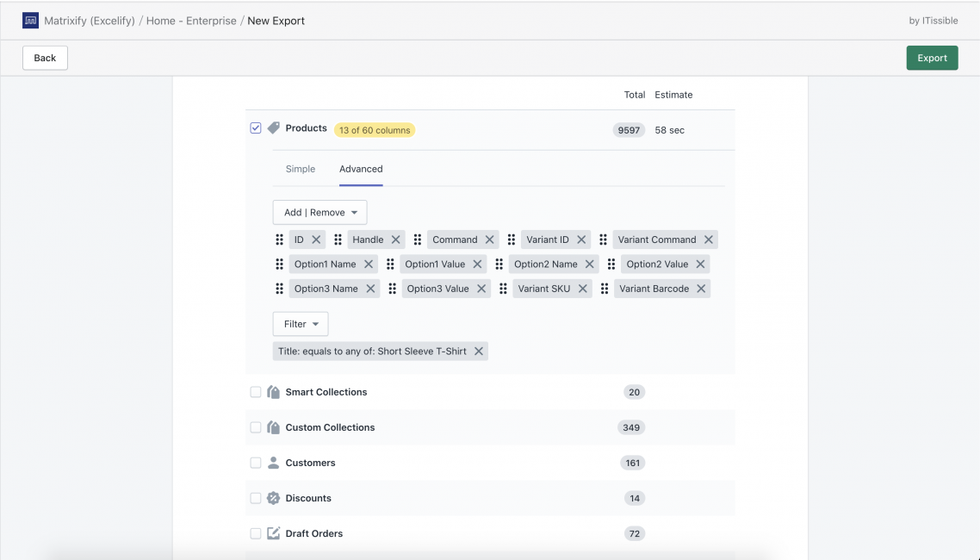Select the Advanced tab
Image resolution: width=980 pixels, height=560 pixels.
[x=360, y=169]
